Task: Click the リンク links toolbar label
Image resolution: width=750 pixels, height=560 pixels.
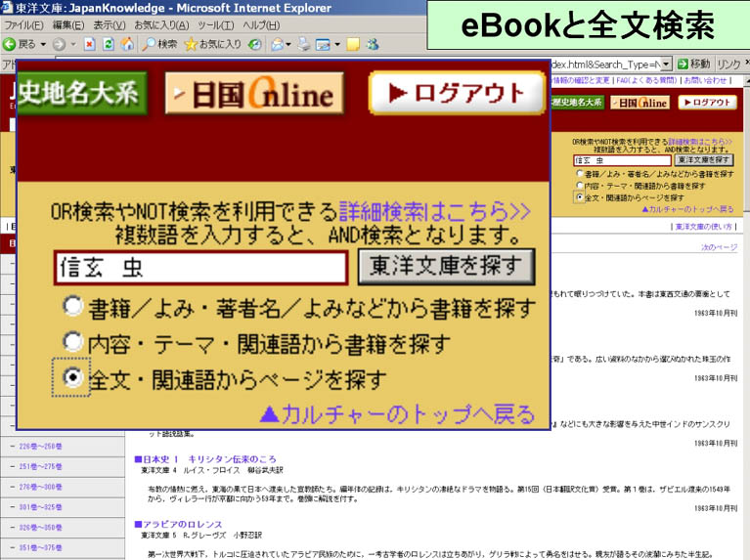Action: click(728, 64)
